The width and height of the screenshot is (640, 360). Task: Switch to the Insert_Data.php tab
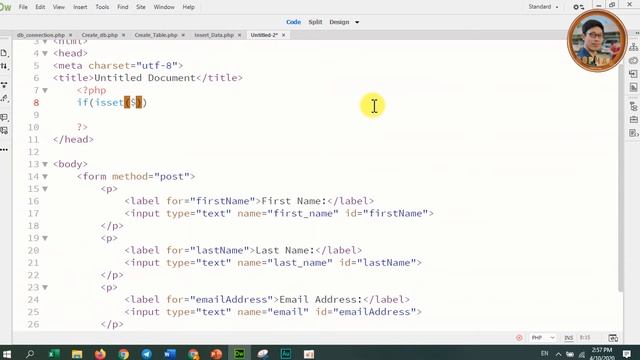pos(214,35)
